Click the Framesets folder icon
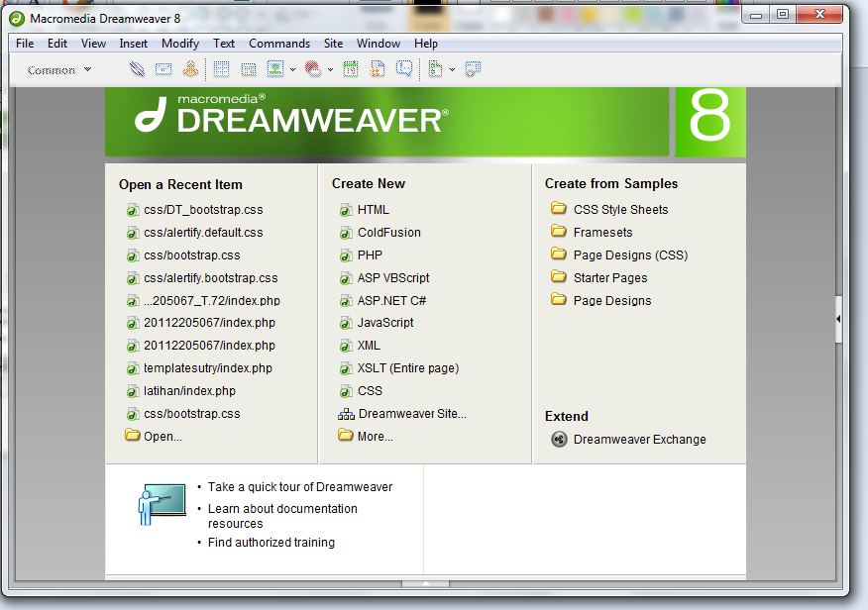 pyautogui.click(x=559, y=231)
